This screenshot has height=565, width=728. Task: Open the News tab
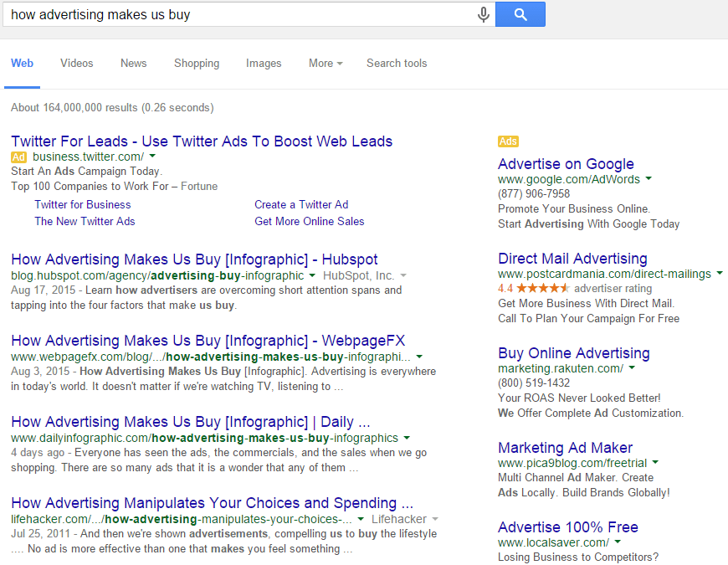[134, 63]
